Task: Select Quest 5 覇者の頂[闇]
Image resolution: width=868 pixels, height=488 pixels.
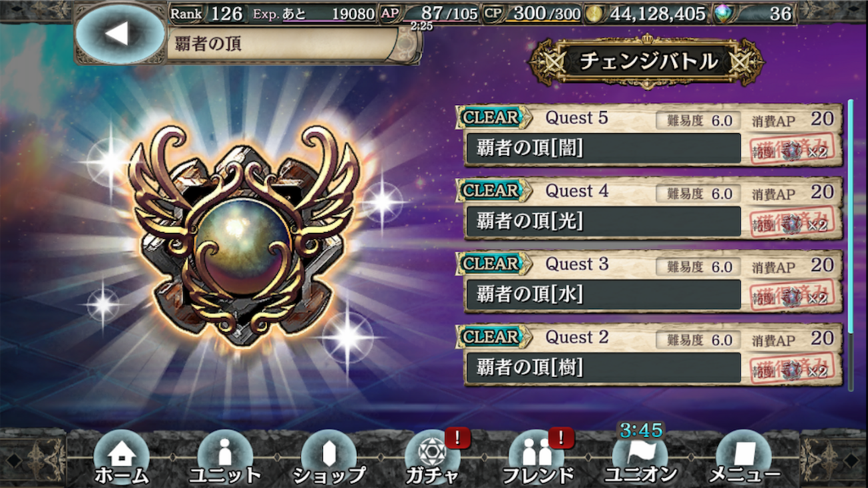Action: tap(648, 136)
